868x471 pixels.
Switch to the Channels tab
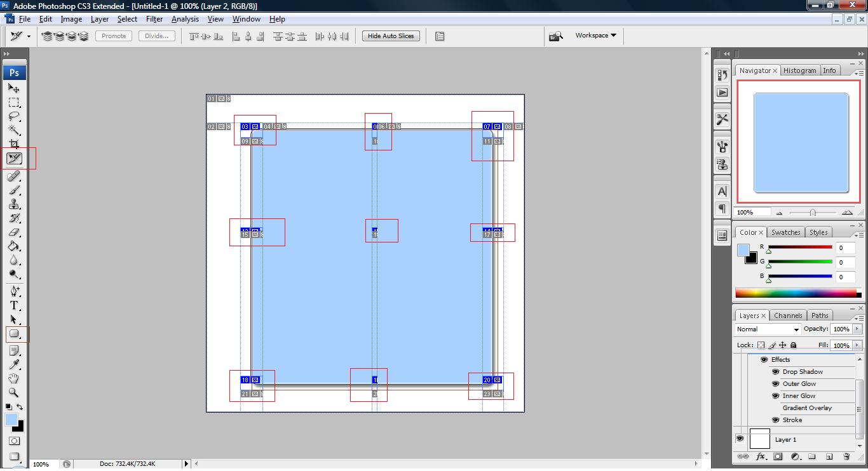(788, 315)
